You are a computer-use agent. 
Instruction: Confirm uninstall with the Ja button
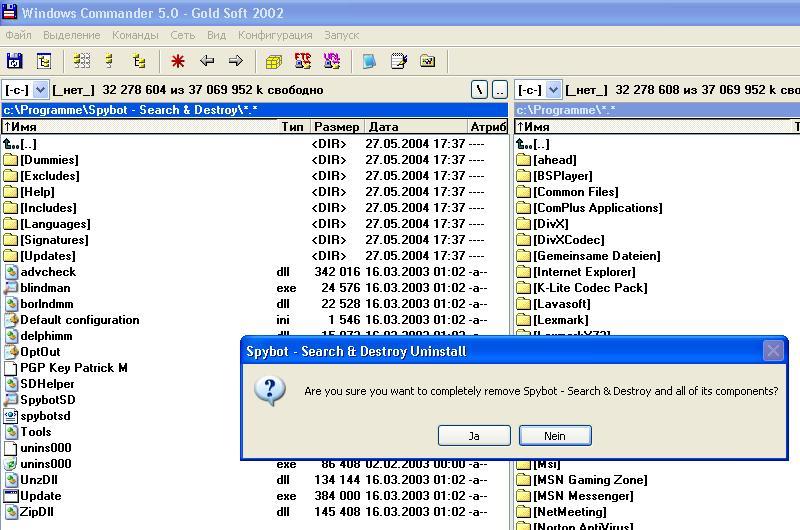coord(474,436)
